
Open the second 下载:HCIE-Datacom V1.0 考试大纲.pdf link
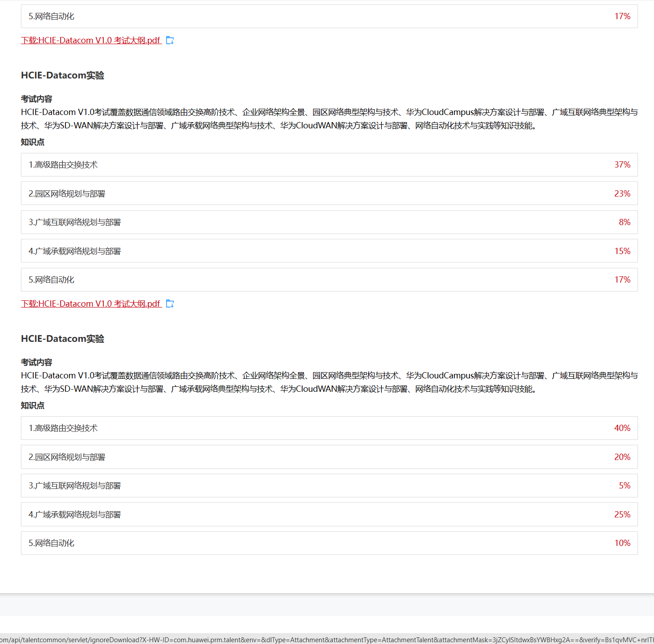(90, 304)
